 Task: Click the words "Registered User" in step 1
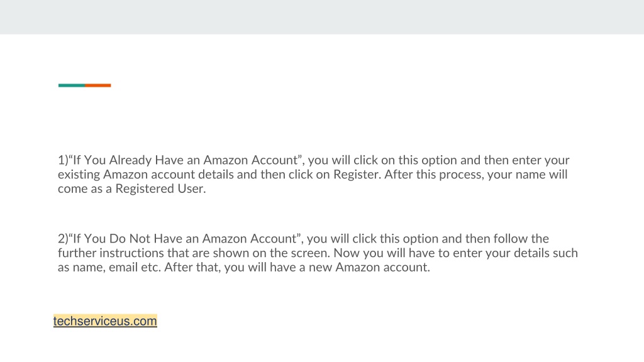click(x=159, y=189)
